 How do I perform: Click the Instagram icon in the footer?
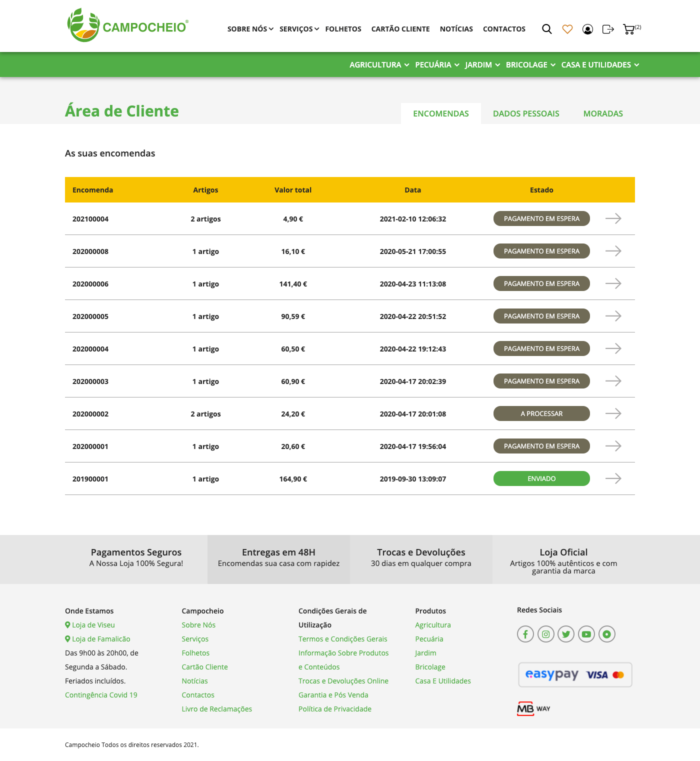point(545,634)
